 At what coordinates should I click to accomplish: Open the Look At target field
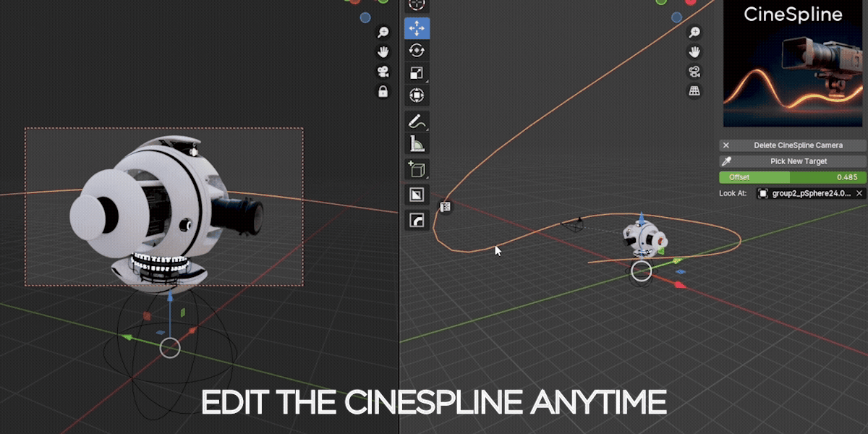(806, 193)
